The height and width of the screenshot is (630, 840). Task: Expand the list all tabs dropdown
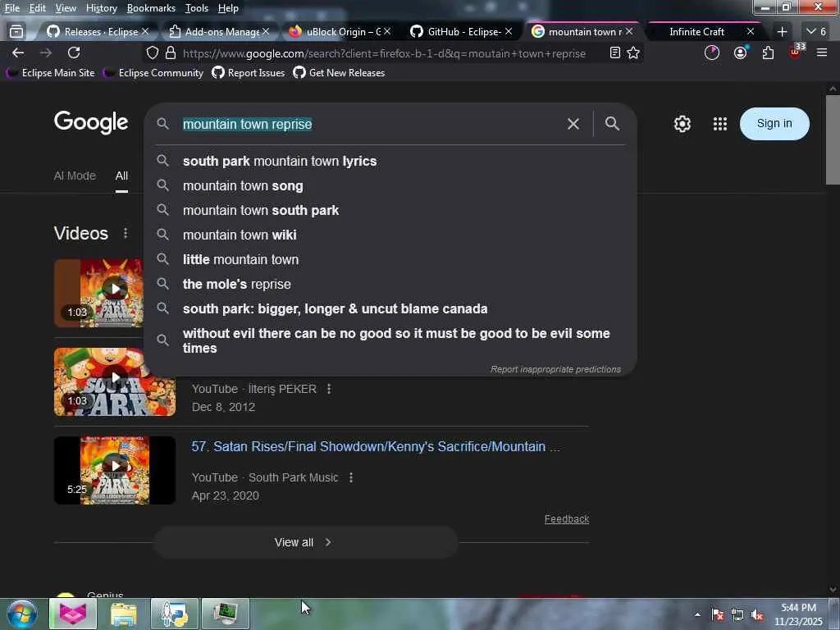tap(817, 32)
